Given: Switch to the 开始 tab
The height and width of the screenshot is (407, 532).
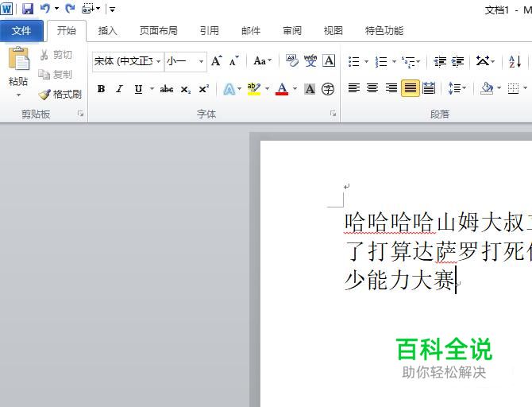Looking at the screenshot, I should click(x=67, y=31).
